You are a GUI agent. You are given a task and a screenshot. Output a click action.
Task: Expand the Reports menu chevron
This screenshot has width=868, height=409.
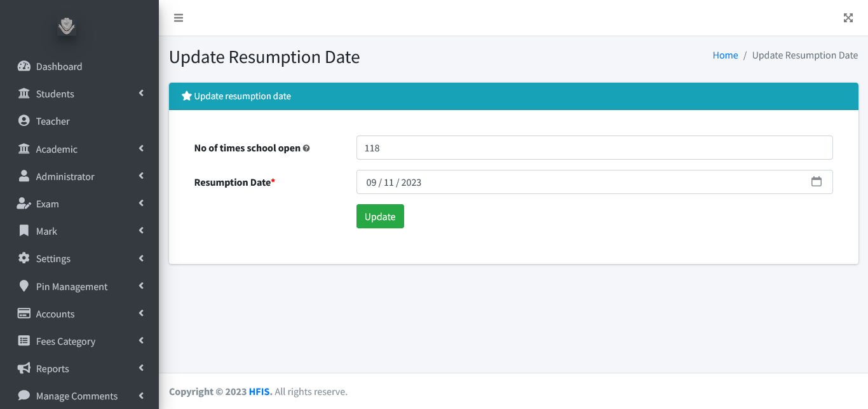tap(141, 368)
